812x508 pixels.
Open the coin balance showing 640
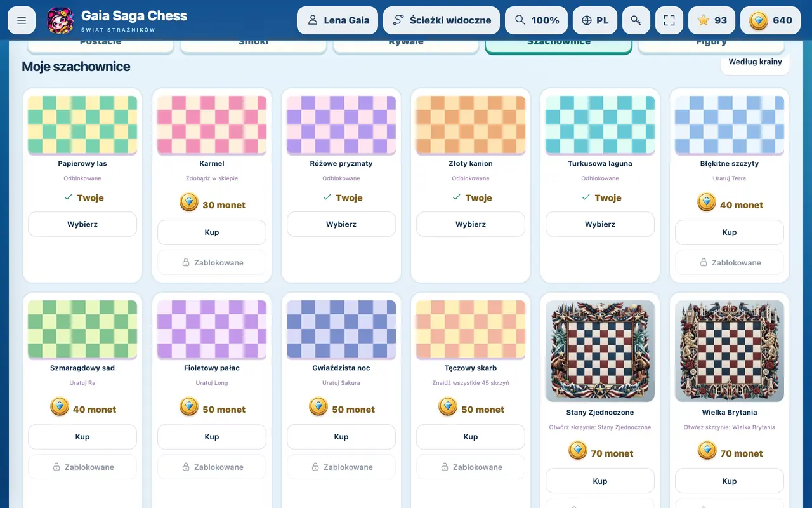tap(770, 20)
